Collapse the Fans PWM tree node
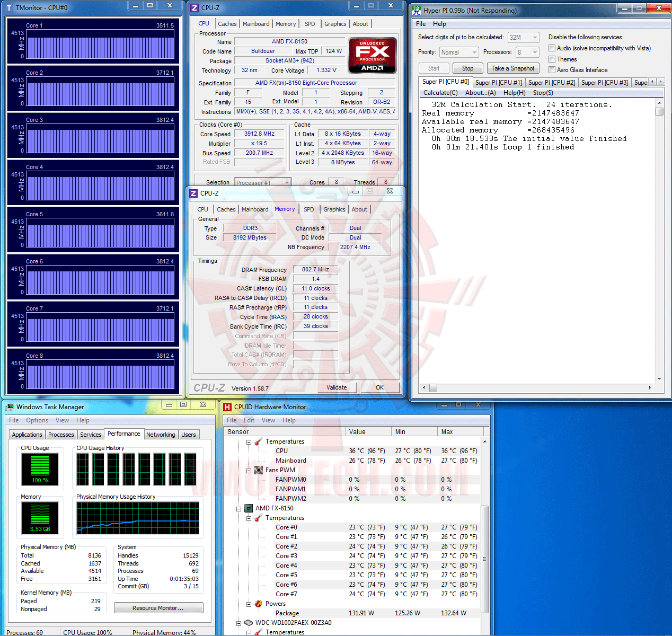The height and width of the screenshot is (636, 672). (249, 470)
